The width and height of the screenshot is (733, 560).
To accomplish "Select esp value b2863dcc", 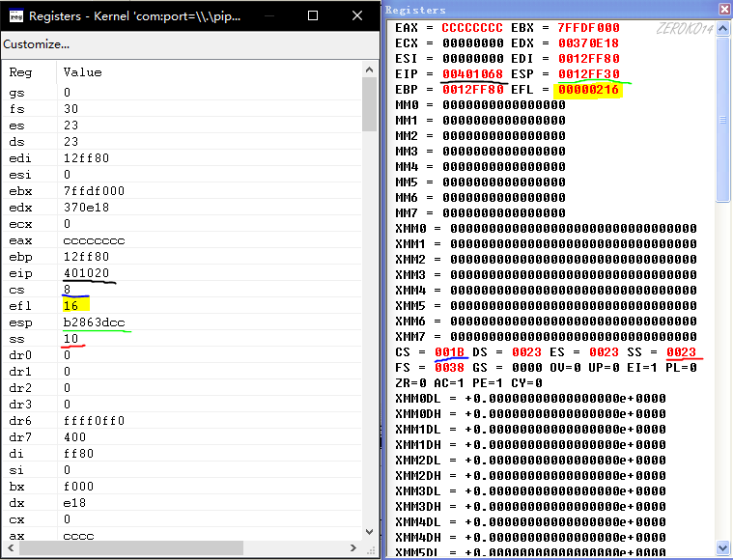I will 94,322.
